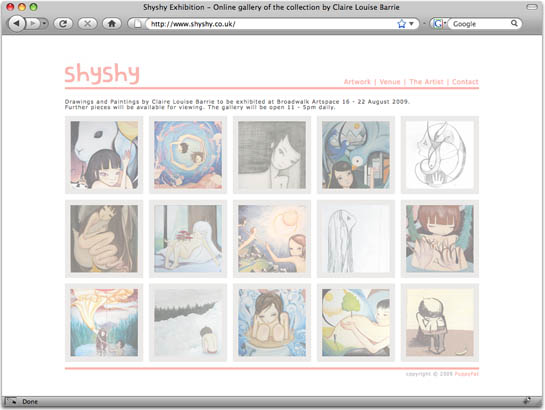Click the Google search field
The image size is (545, 410).
point(480,24)
